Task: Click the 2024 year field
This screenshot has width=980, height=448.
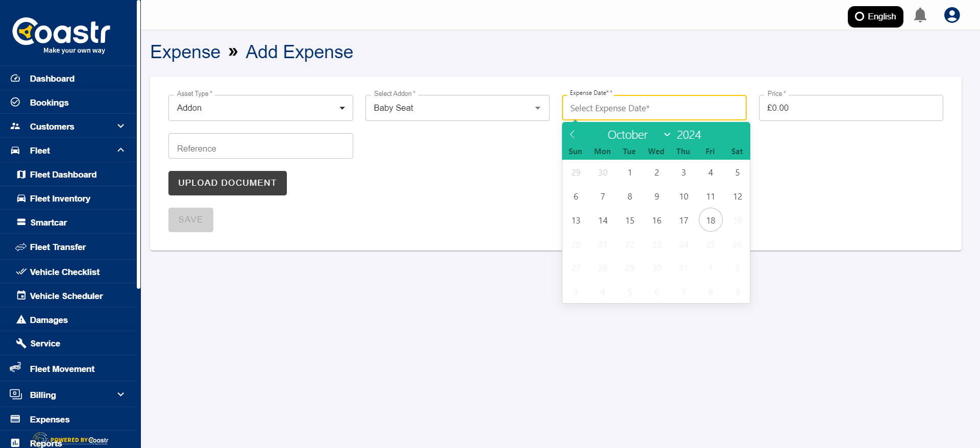Action: pos(689,135)
